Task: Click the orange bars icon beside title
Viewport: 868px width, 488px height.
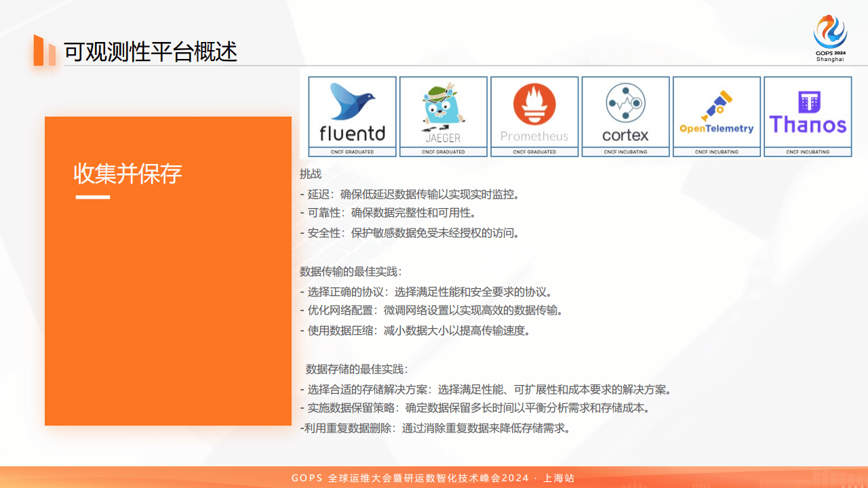Action: (x=45, y=50)
